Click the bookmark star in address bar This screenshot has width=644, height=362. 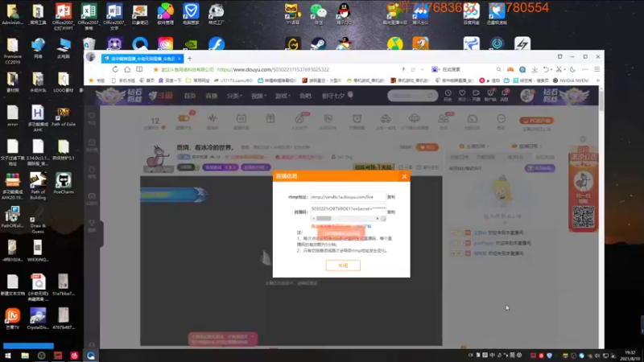coord(155,69)
